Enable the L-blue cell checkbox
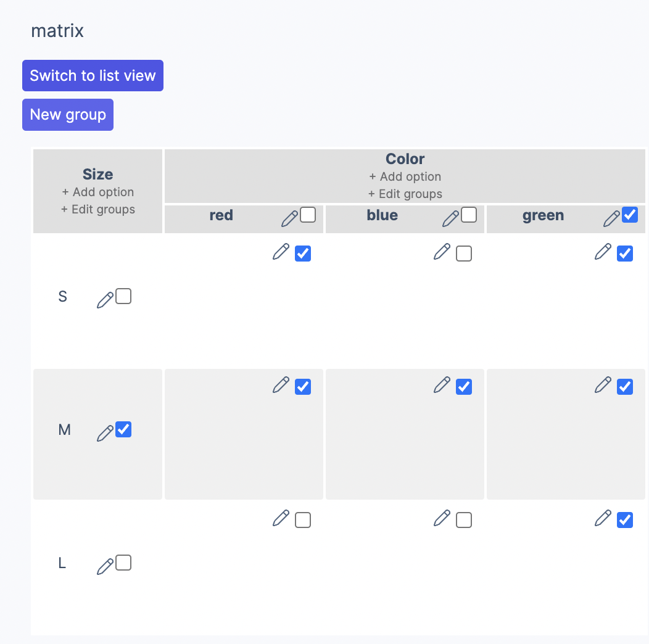 (463, 519)
